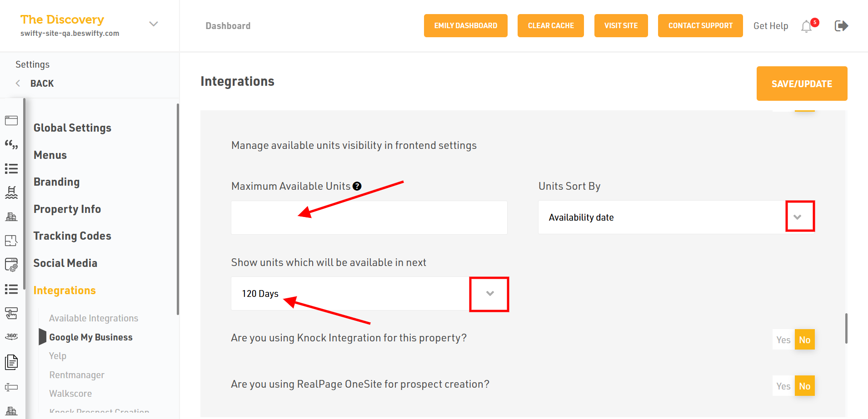This screenshot has width=868, height=419.
Task: Open the help tooltip for Maximum Available Units
Action: (x=357, y=186)
